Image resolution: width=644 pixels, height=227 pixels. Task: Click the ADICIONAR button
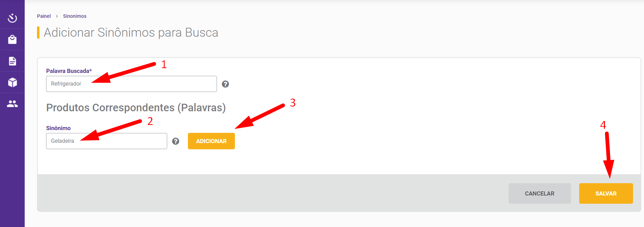pos(211,141)
